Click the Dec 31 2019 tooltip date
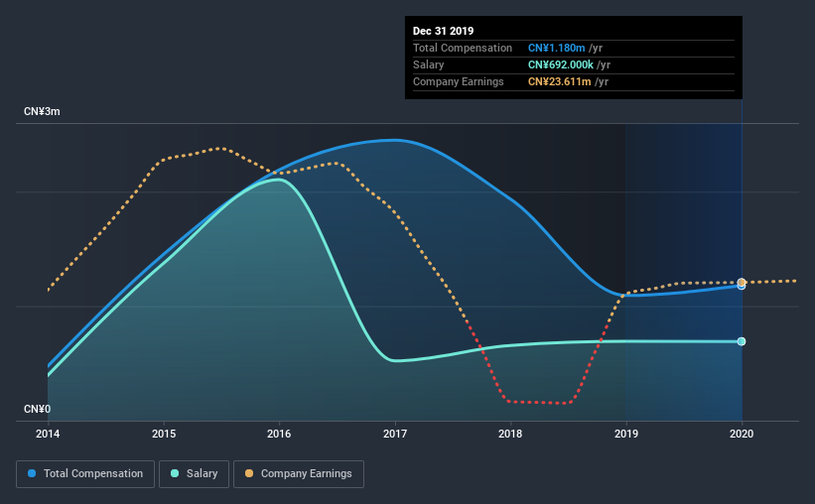The width and height of the screenshot is (815, 504). [444, 31]
